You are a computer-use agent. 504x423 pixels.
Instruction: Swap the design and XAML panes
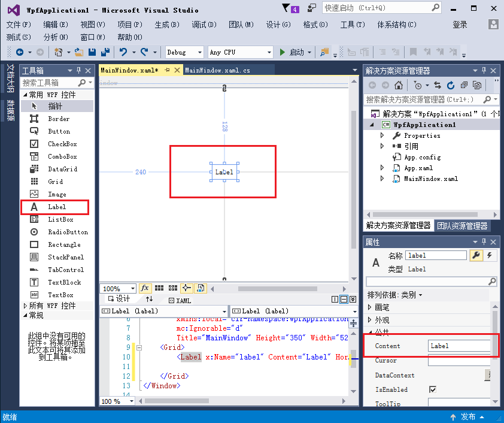[x=149, y=300]
